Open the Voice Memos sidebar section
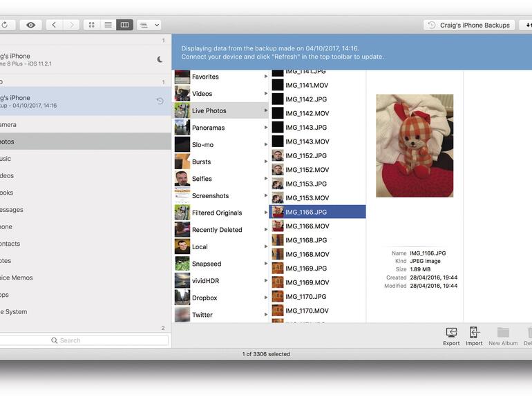Viewport: 532px width, 399px height. pyautogui.click(x=86, y=278)
